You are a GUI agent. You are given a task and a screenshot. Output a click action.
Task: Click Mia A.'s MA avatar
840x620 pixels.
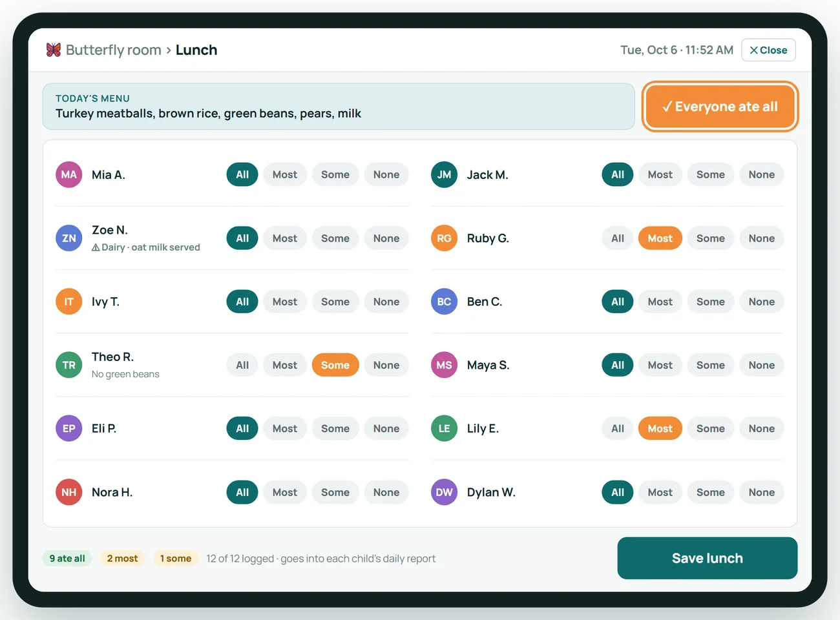point(69,174)
